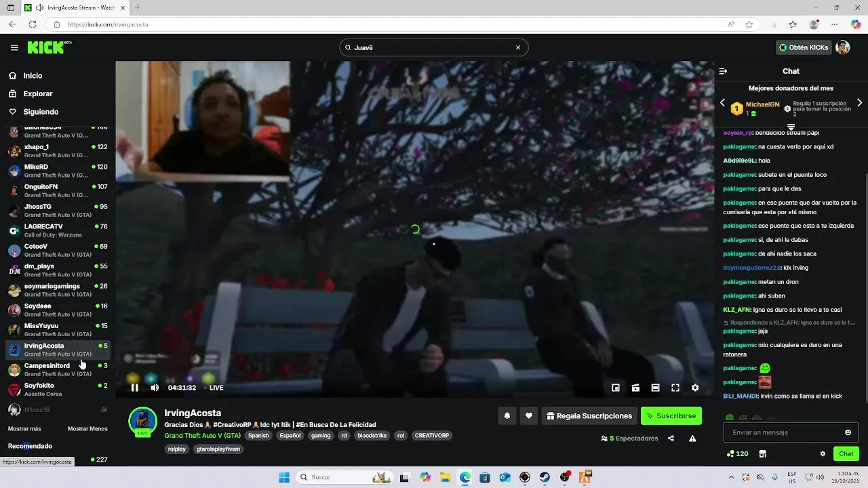Open MikeRD channel in followed list
The image size is (868, 488).
[58, 171]
